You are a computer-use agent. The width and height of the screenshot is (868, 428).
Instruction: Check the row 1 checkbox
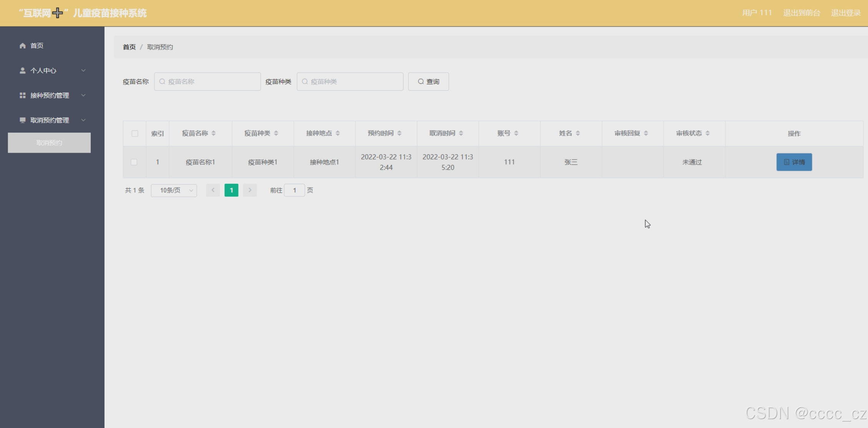click(134, 162)
